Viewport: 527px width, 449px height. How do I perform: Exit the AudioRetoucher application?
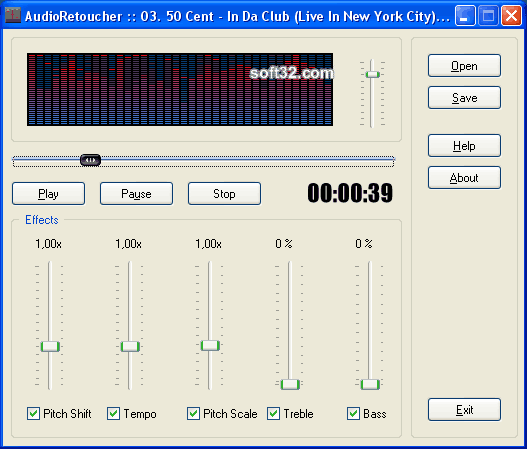(464, 409)
